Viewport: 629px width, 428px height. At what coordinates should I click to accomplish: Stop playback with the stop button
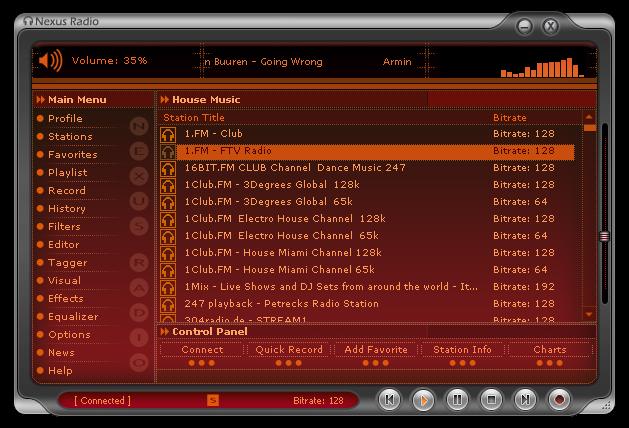point(491,400)
